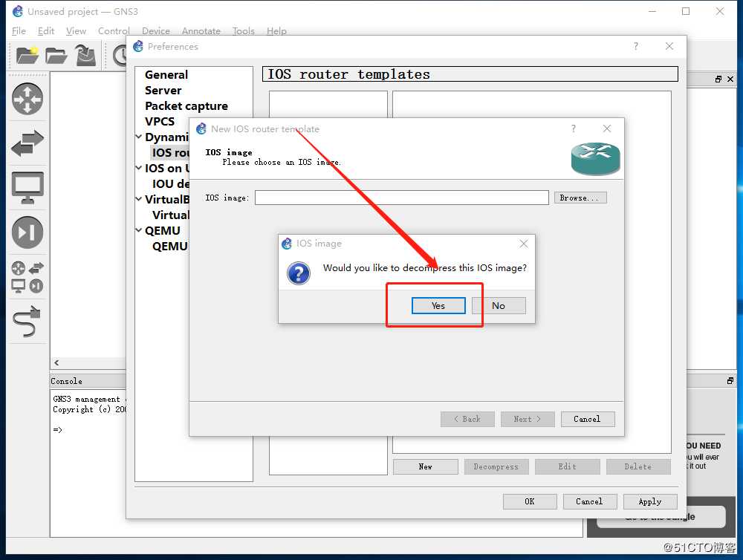This screenshot has height=560, width=743.
Task: Confirm Yes to decompress the IOS image
Action: pyautogui.click(x=438, y=305)
